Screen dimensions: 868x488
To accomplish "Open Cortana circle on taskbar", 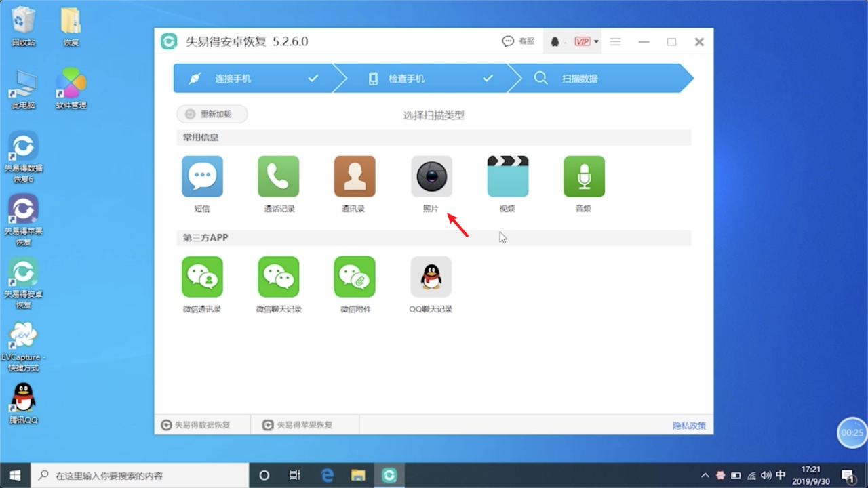I will point(264,475).
